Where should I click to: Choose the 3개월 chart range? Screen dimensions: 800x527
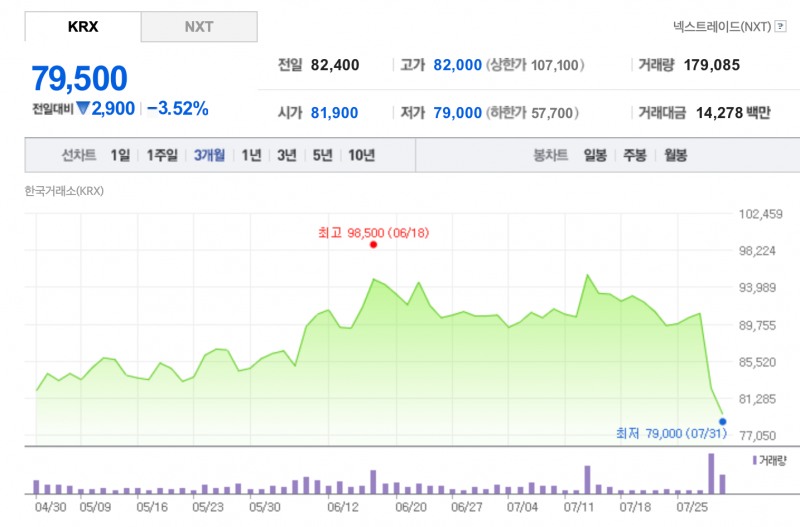point(209,155)
